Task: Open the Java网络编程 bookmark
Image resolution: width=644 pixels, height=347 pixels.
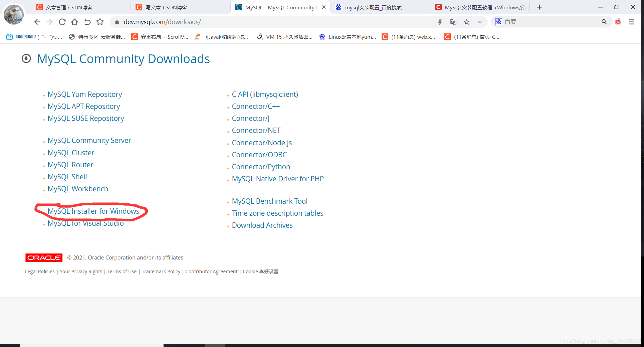Action: click(x=221, y=37)
